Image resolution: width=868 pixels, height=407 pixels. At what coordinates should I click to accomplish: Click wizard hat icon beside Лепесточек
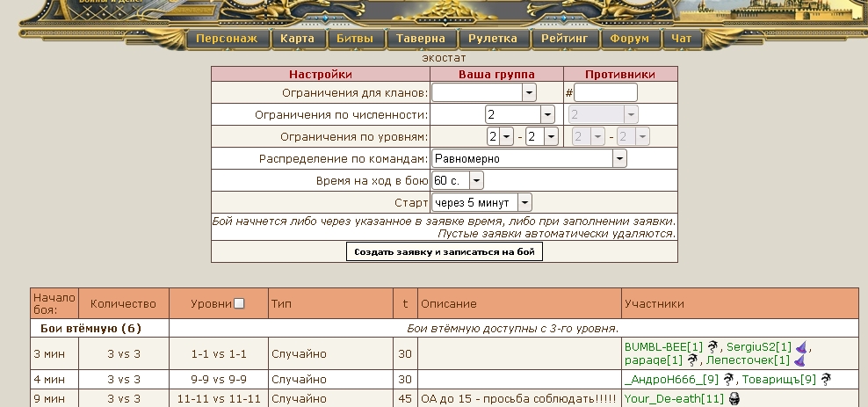(799, 360)
